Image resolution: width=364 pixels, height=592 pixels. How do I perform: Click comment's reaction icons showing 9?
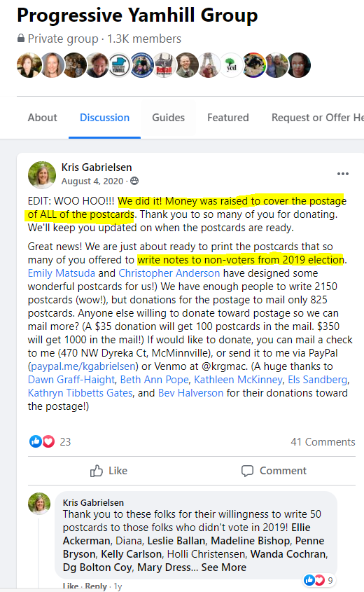(x=314, y=580)
